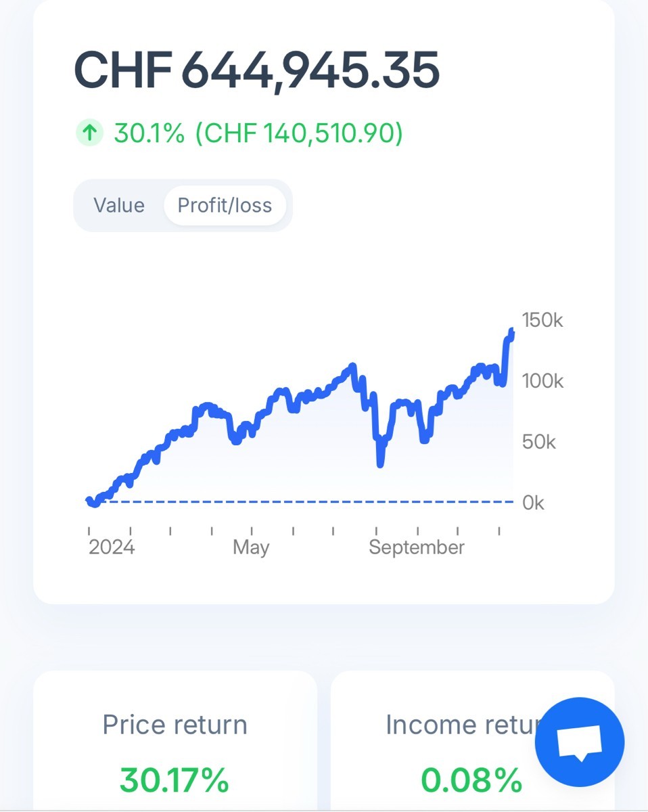Open the Income return card
The height and width of the screenshot is (812, 648).
[x=460, y=725]
